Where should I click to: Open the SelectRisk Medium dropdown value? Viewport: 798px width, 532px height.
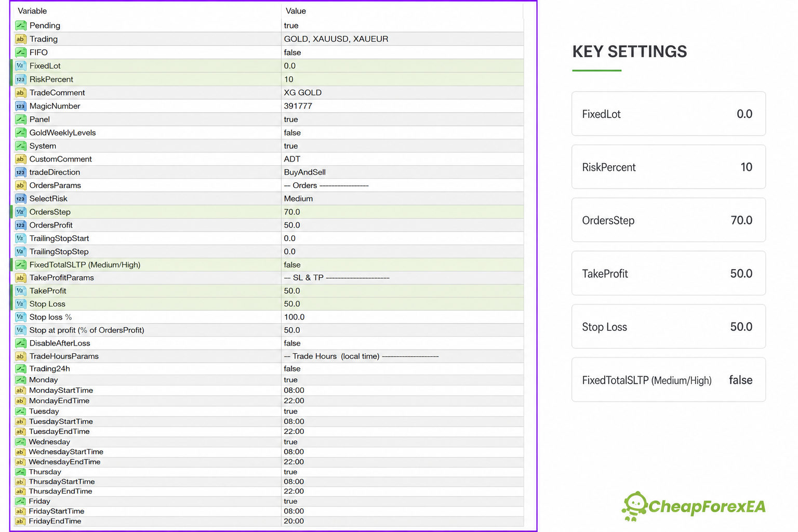(x=402, y=198)
